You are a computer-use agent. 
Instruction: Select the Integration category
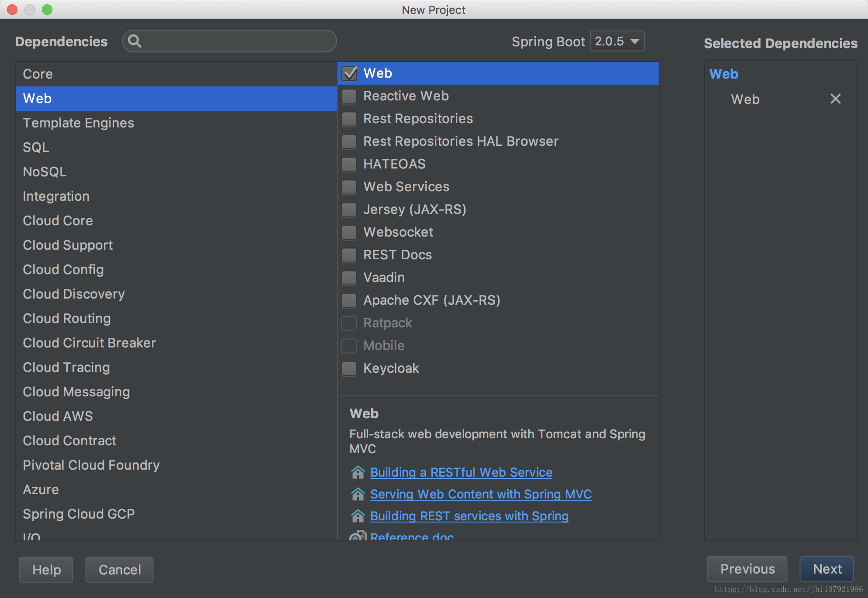click(176, 196)
